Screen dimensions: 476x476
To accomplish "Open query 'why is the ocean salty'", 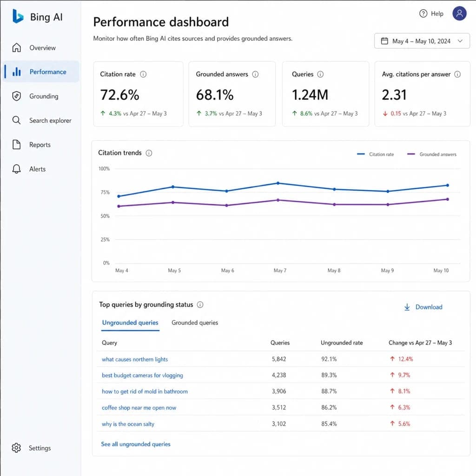I will (128, 424).
